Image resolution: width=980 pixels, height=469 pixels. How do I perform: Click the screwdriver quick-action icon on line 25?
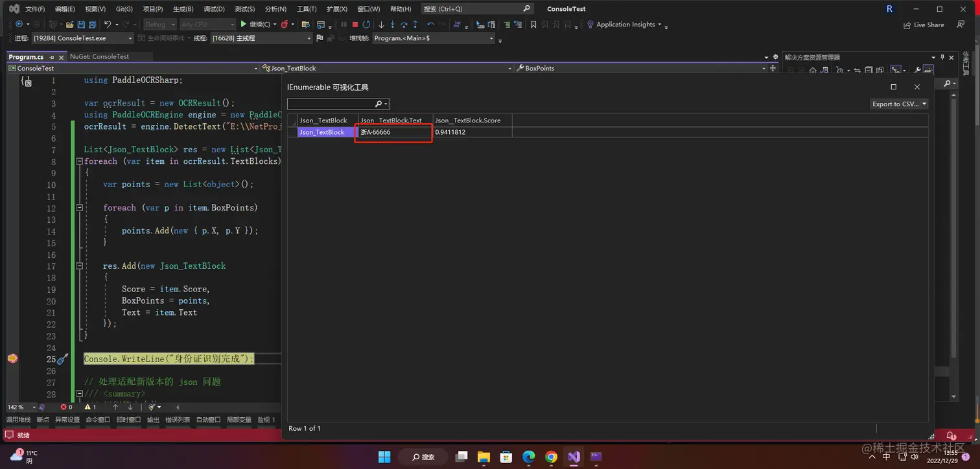pyautogui.click(x=63, y=359)
